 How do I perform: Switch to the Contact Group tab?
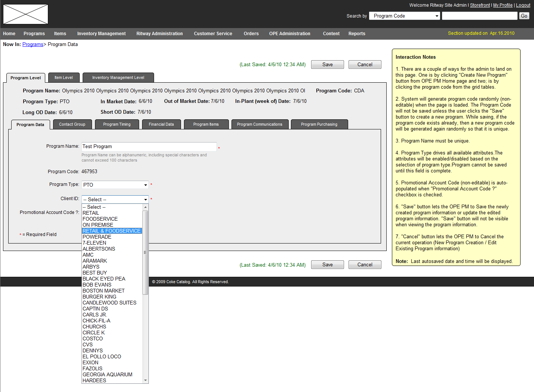point(72,124)
